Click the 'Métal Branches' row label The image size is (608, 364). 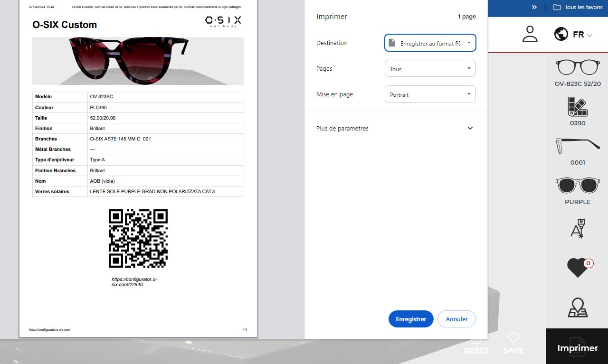(x=53, y=149)
